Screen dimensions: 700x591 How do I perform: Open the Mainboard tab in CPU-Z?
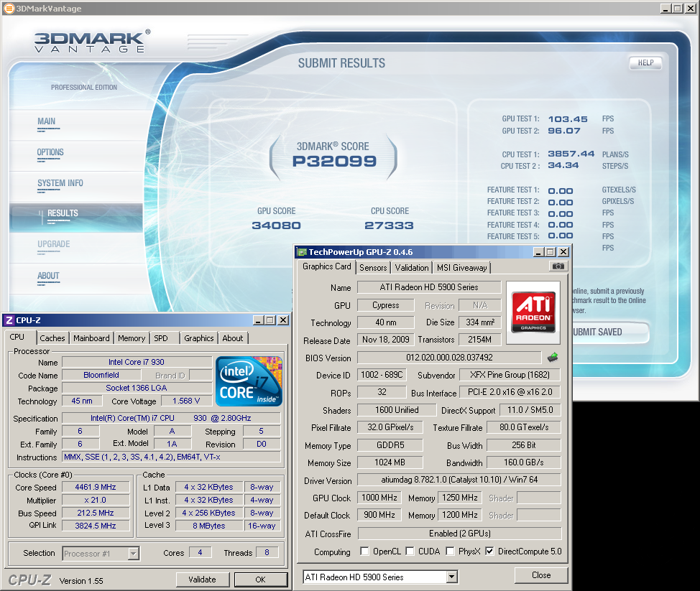click(x=91, y=338)
